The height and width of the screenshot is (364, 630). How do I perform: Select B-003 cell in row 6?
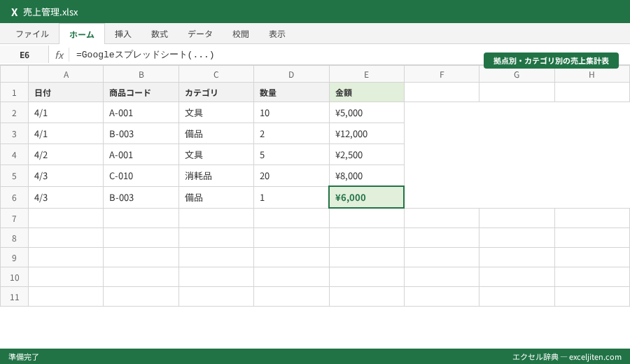[x=141, y=197]
